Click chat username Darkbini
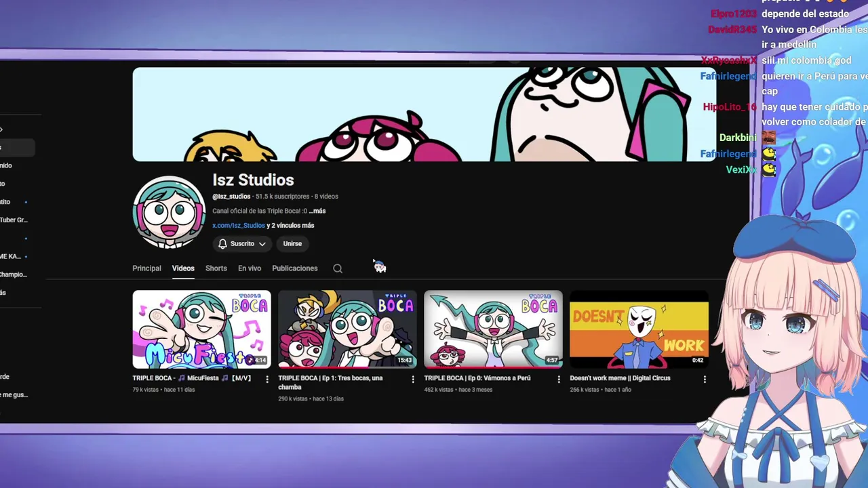The width and height of the screenshot is (868, 488). [x=738, y=138]
